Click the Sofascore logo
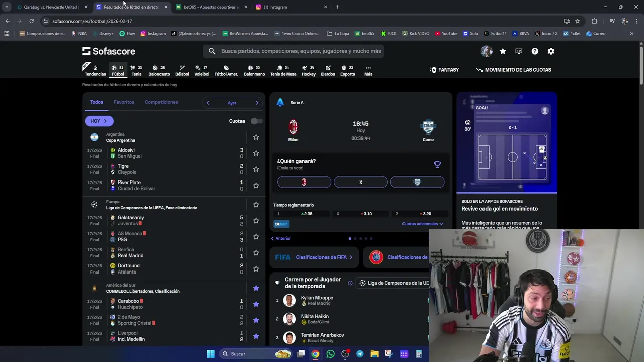The image size is (644, 362). tap(109, 51)
